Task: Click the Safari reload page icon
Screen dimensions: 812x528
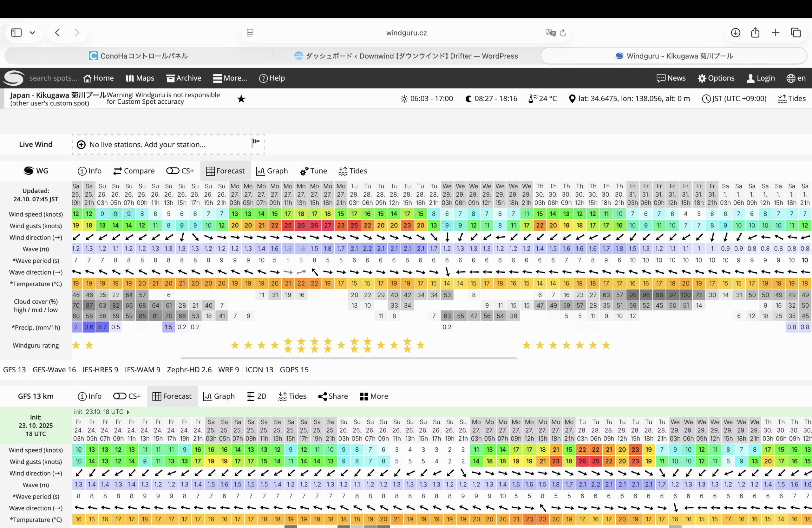Action: click(x=563, y=33)
